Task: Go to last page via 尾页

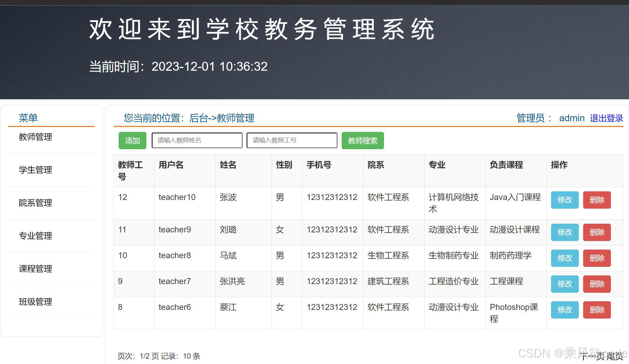Action: (615, 356)
